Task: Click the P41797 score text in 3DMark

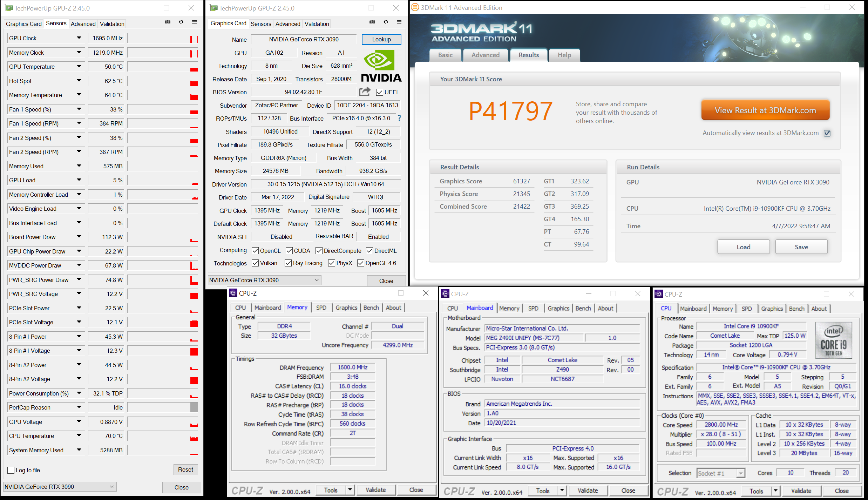Action: pos(510,111)
